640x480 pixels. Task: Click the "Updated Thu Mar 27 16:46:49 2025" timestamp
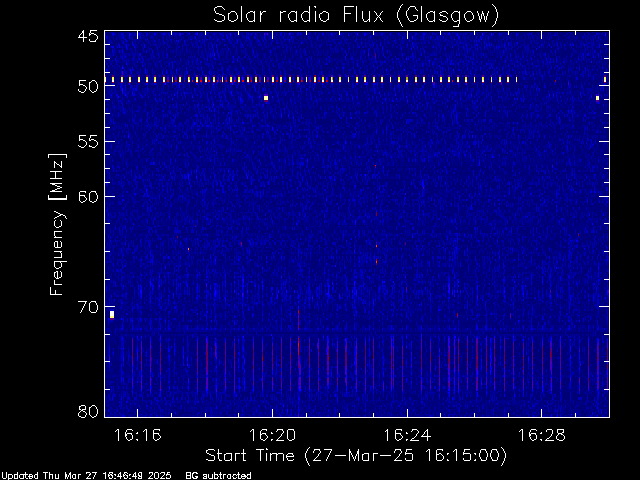click(86, 476)
